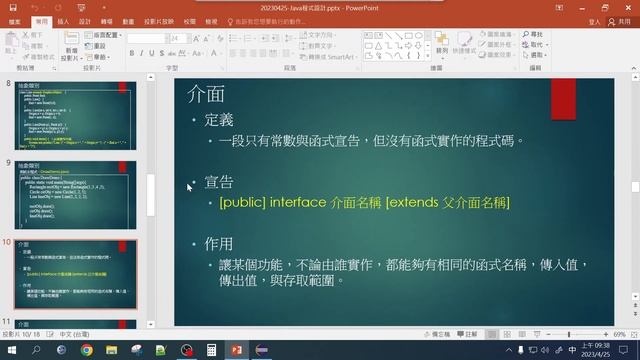The width and height of the screenshot is (640, 360).
Task: Switch to the Animations (動畫) tab
Action: [128, 22]
